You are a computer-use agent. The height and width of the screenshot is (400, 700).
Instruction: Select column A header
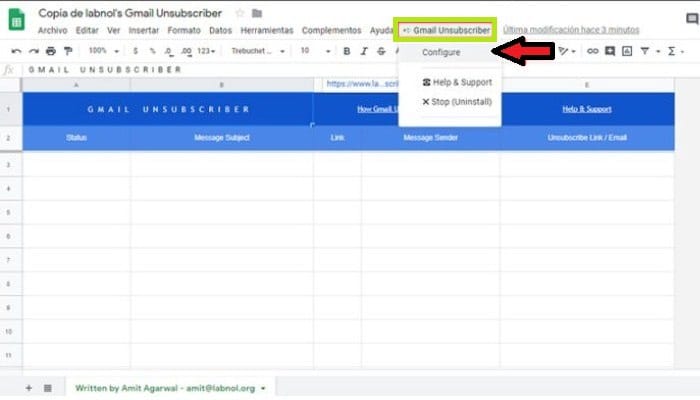[x=76, y=85]
